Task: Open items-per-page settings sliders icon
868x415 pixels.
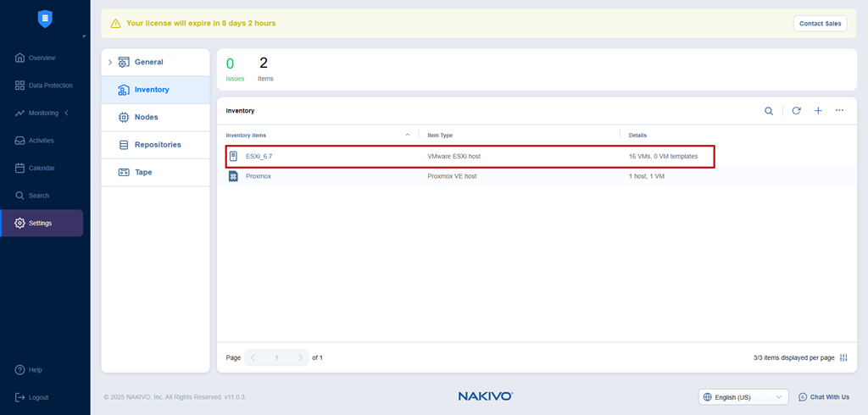Action: click(843, 357)
